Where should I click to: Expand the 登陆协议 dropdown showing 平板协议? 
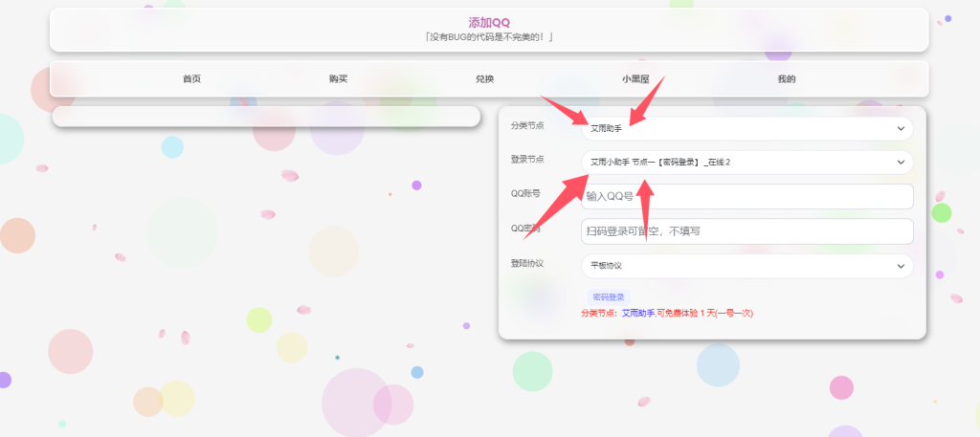click(746, 265)
